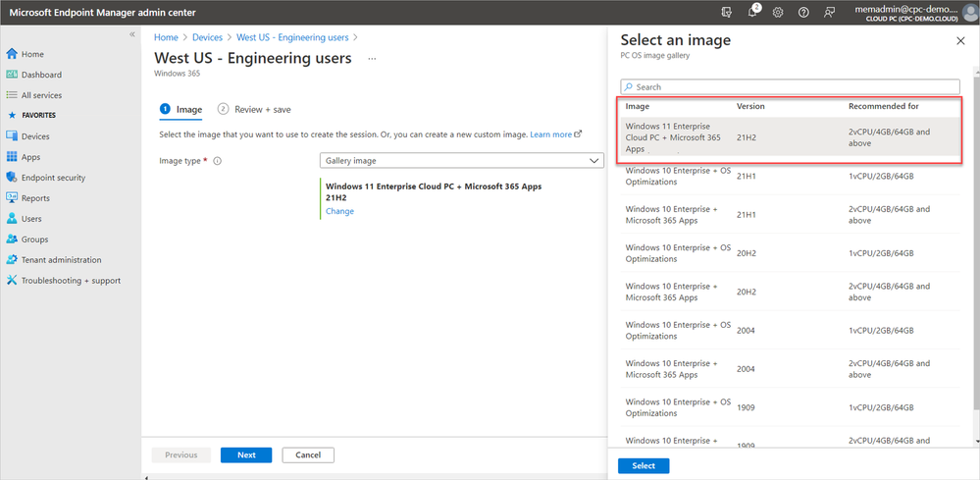
Task: Click the Endpoint security shield icon
Action: [x=11, y=178]
